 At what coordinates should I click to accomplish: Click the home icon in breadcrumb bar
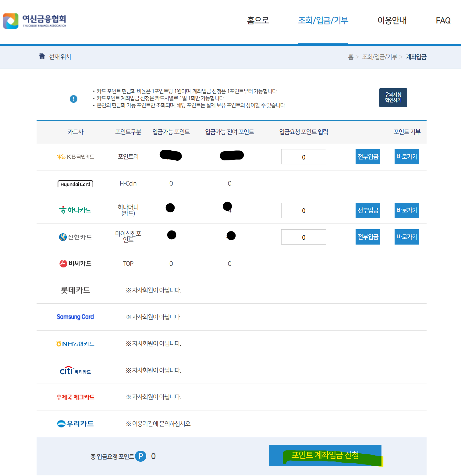click(x=42, y=56)
